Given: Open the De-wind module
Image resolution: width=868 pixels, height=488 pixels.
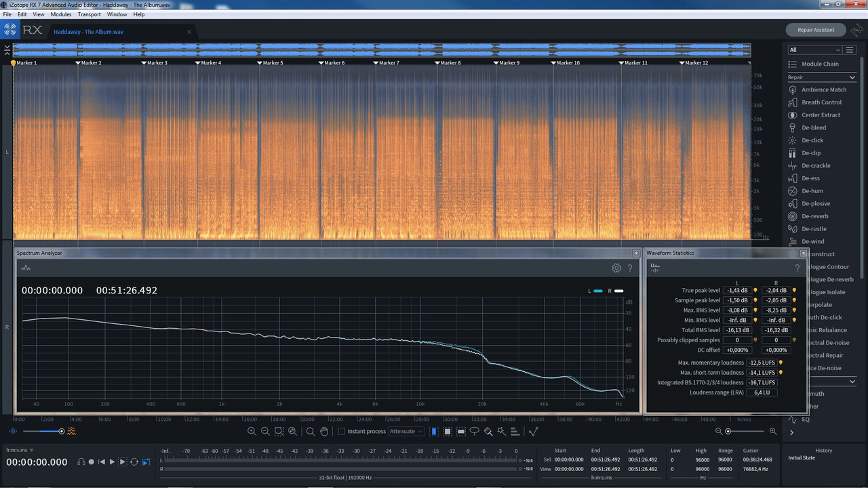Looking at the screenshot, I should 806,241.
